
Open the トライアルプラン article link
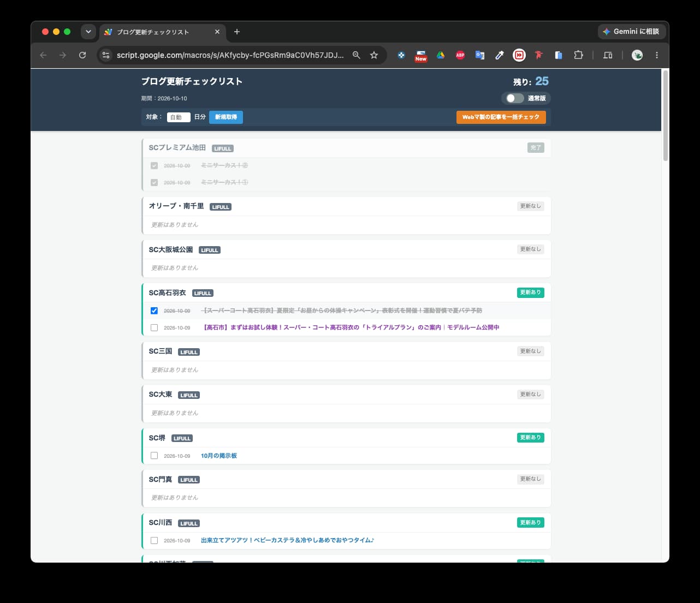point(351,327)
